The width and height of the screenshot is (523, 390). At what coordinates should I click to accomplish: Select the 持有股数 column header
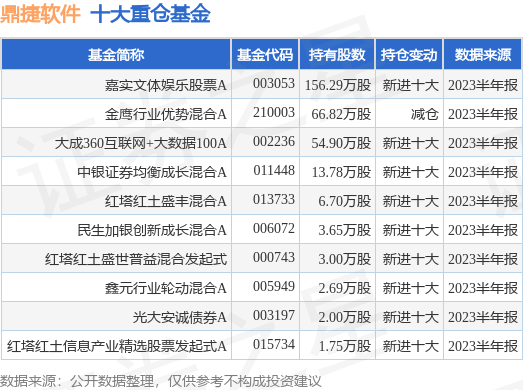click(x=337, y=55)
